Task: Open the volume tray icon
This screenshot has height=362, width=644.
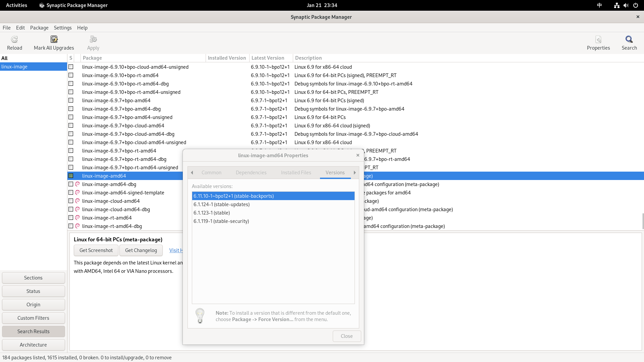Action: pos(626,5)
